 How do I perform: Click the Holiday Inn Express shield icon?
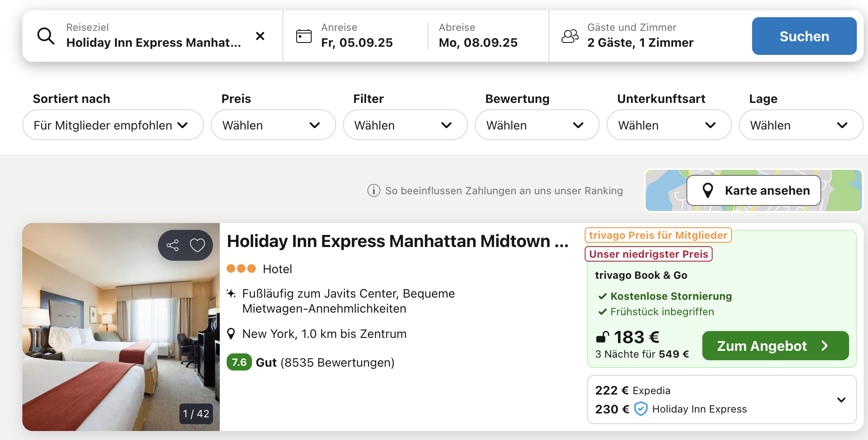click(x=641, y=409)
